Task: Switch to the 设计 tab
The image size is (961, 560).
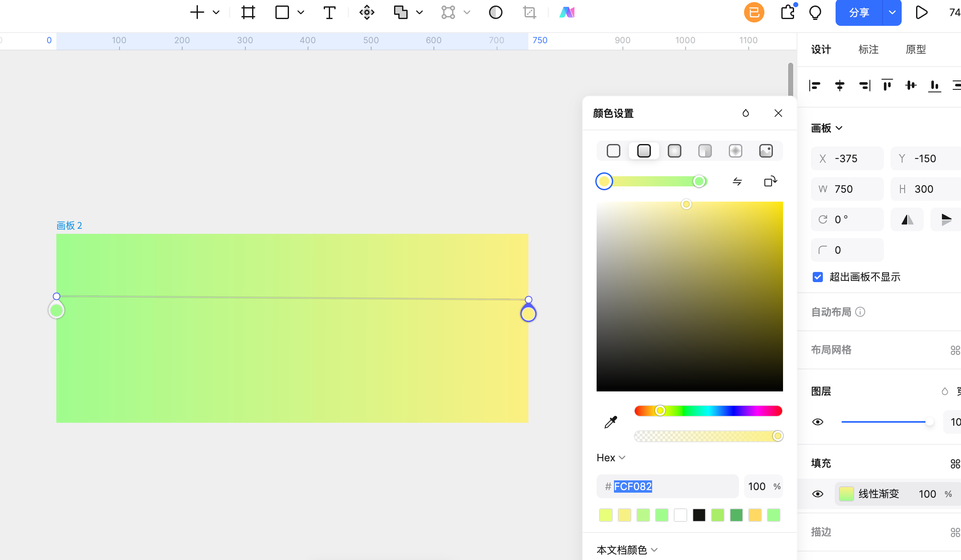Action: pos(821,50)
